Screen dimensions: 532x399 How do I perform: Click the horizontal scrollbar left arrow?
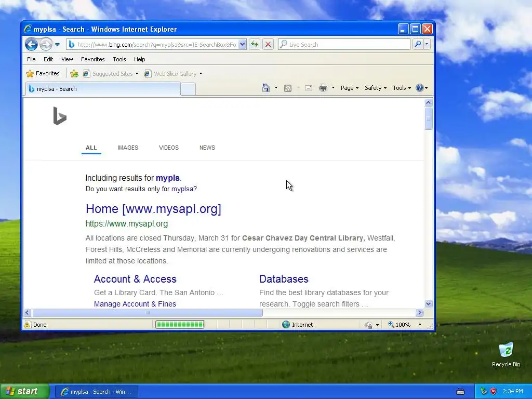(28, 312)
